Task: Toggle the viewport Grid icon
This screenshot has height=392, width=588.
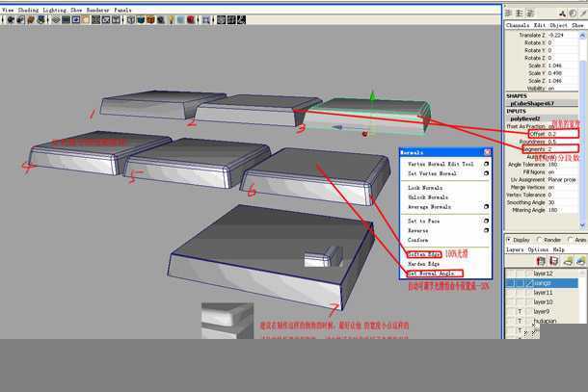Action: click(56, 19)
